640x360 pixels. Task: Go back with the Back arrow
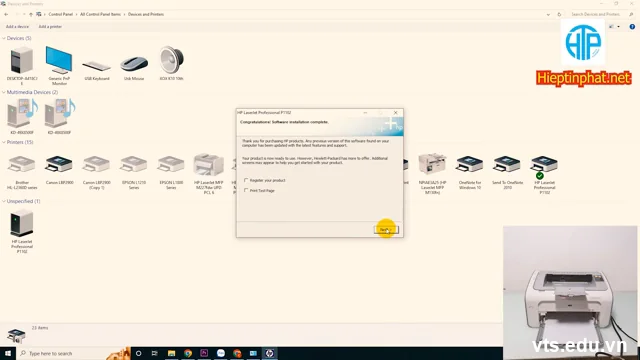tap(6, 14)
